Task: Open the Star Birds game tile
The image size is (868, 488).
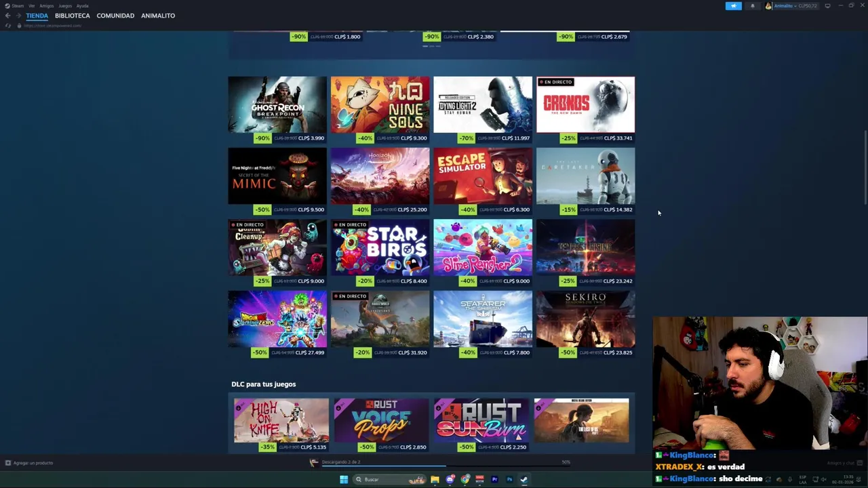Action: 380,247
